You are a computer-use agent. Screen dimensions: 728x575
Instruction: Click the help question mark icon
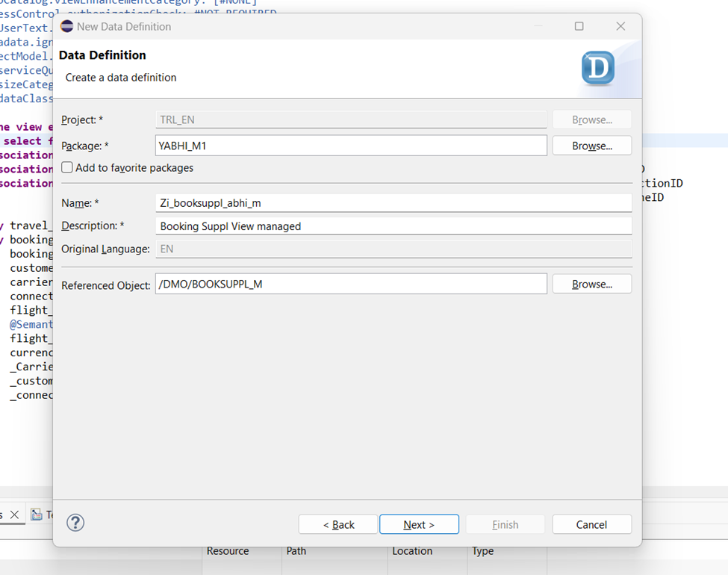coord(75,523)
